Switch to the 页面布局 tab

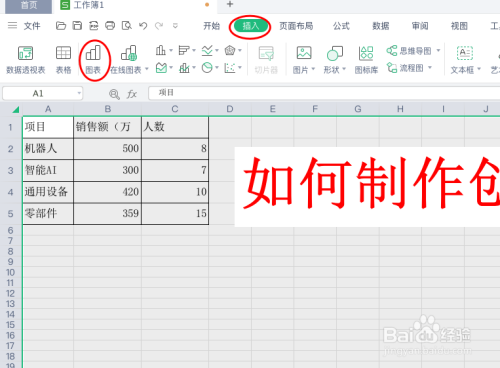click(x=296, y=26)
